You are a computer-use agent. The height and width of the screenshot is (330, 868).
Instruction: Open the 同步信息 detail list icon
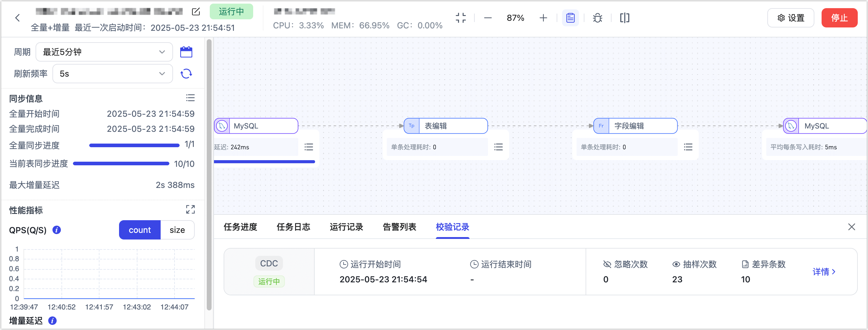(x=190, y=98)
